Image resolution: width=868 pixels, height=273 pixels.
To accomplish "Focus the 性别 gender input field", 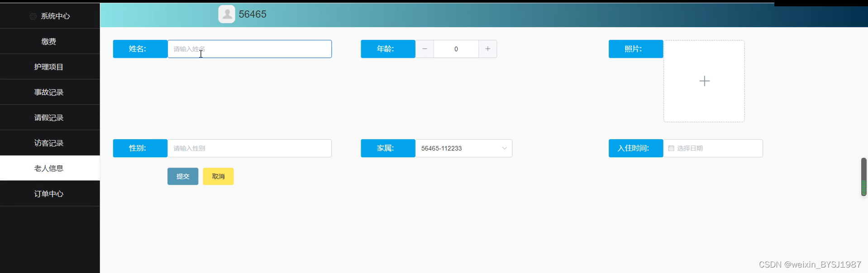I will (x=249, y=148).
